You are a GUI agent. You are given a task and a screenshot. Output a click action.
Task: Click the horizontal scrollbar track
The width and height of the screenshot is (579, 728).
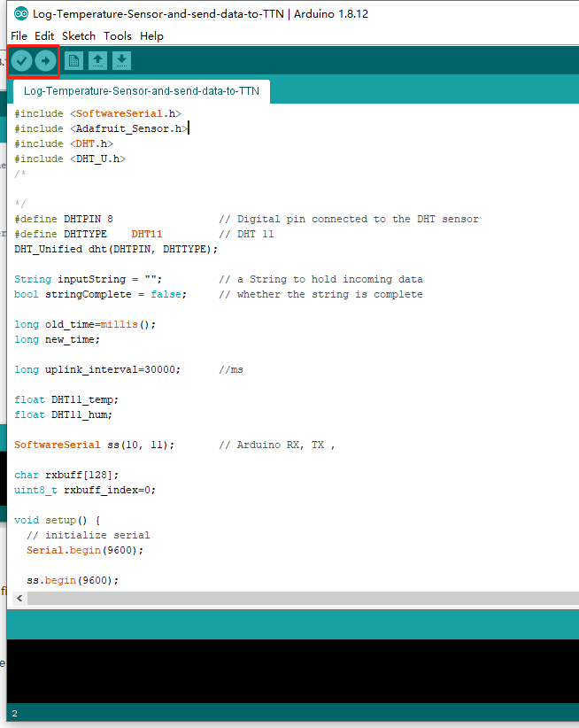click(x=303, y=598)
